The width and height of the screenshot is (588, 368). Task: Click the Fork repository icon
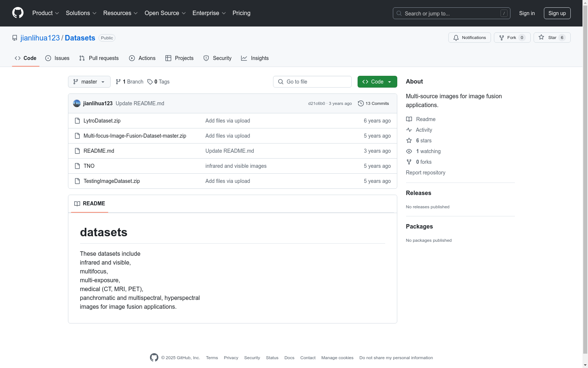coord(502,38)
